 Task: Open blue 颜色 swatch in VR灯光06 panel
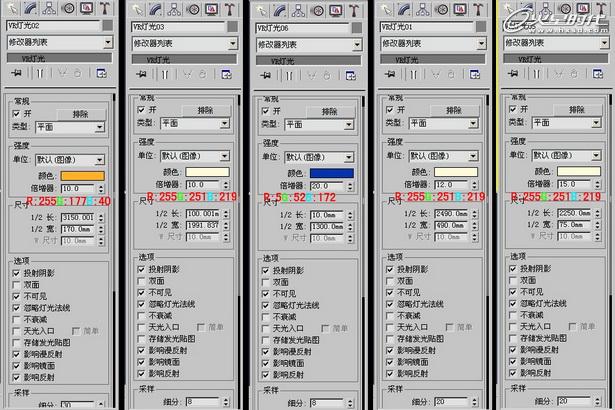click(x=332, y=173)
